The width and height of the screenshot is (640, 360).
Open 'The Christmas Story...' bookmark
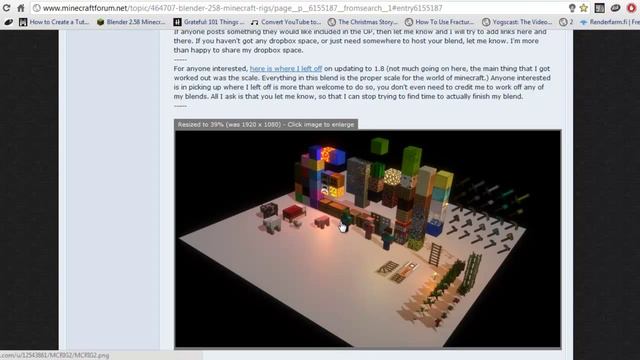362,22
